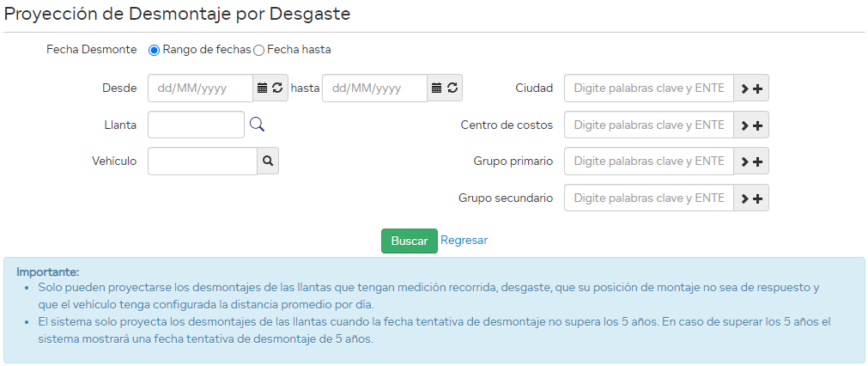The width and height of the screenshot is (868, 366).
Task: Expand the Grupo secundario selection list
Action: click(751, 198)
